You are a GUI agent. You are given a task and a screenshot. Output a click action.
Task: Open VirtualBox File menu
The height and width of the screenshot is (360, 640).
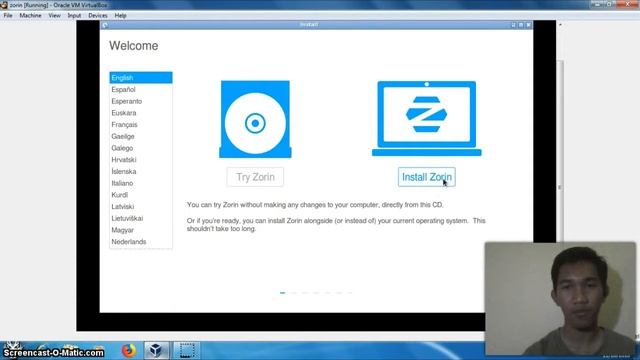[x=8, y=16]
